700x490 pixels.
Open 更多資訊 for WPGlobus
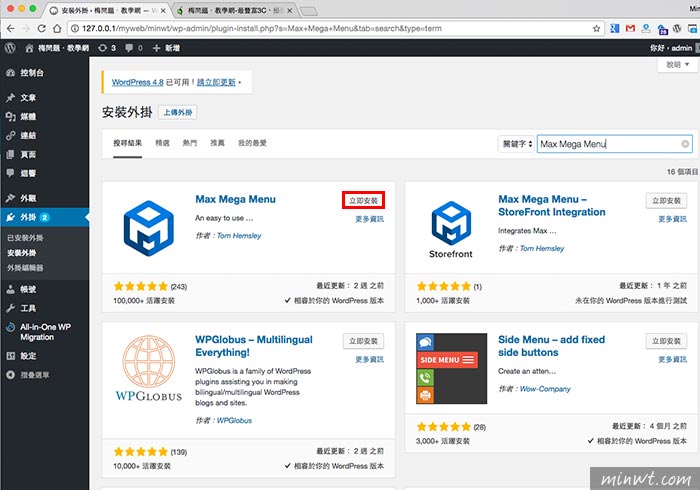(x=369, y=360)
